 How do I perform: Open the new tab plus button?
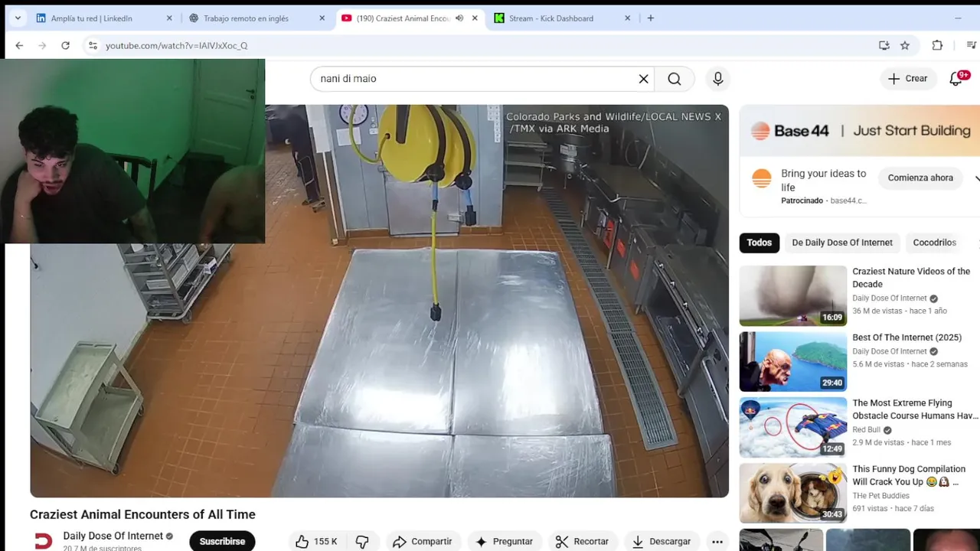(x=651, y=18)
